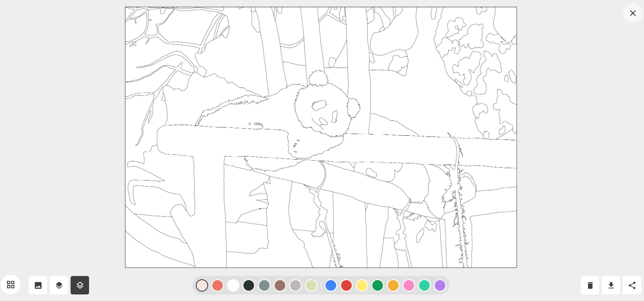This screenshot has width=644, height=301.
Task: Pick the green color swatch
Action: coord(378,285)
